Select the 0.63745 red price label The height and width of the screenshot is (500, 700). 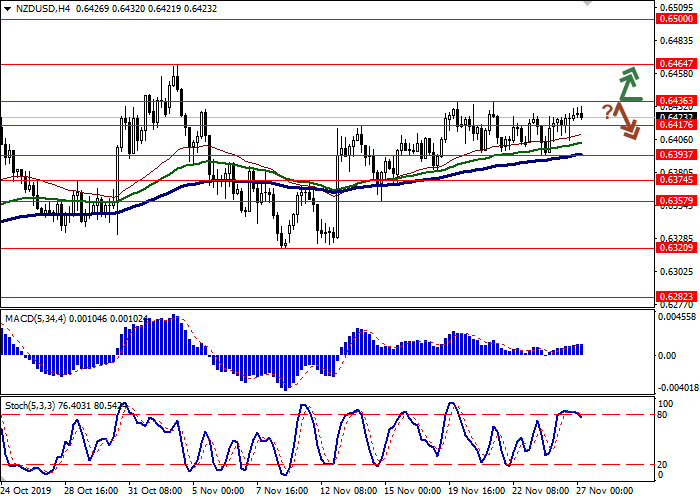coord(675,181)
